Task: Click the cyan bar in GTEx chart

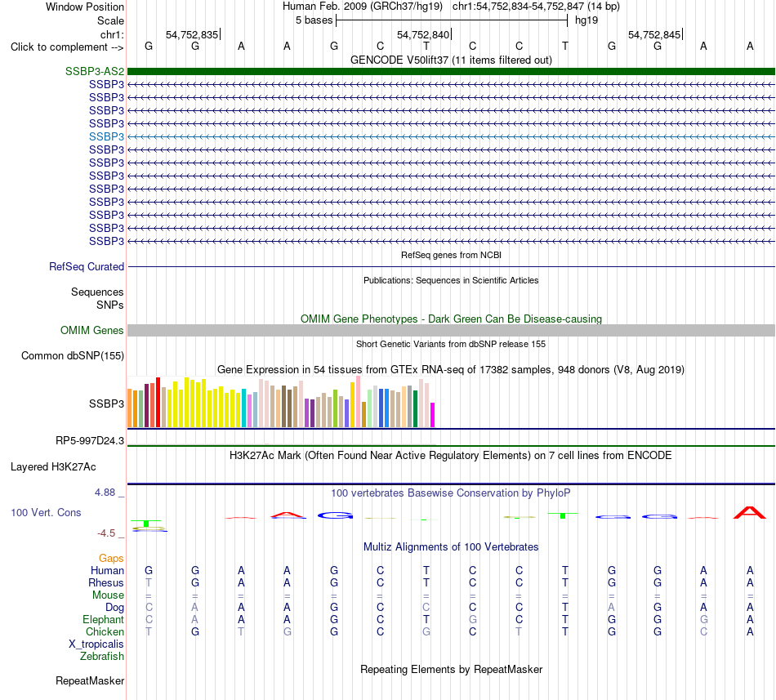Action: pos(244,408)
